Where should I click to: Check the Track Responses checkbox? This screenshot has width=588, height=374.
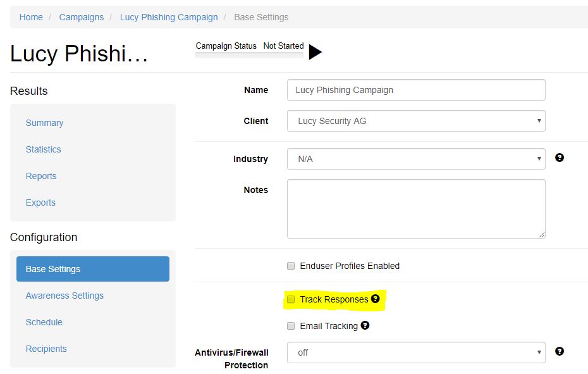click(291, 299)
